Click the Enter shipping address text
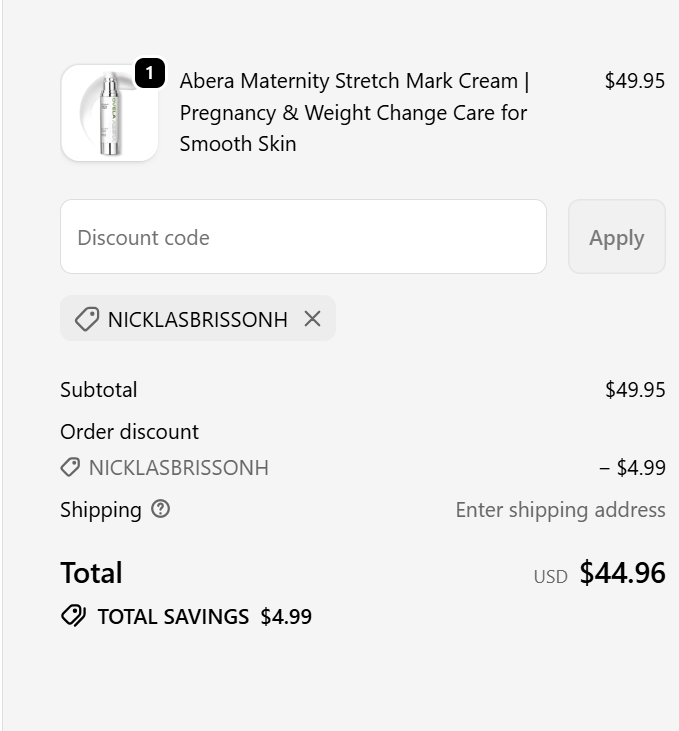Screen dimensions: 679x731 [560, 510]
